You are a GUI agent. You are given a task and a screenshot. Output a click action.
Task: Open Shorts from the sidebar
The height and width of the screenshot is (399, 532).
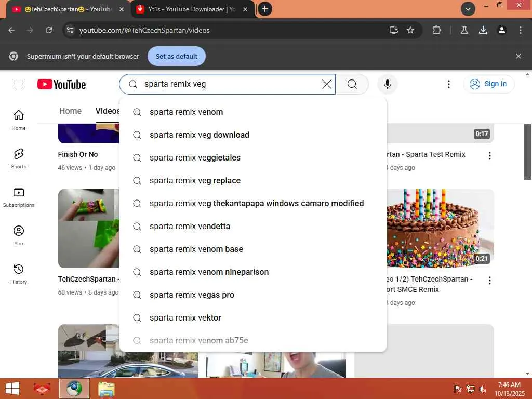pyautogui.click(x=19, y=158)
